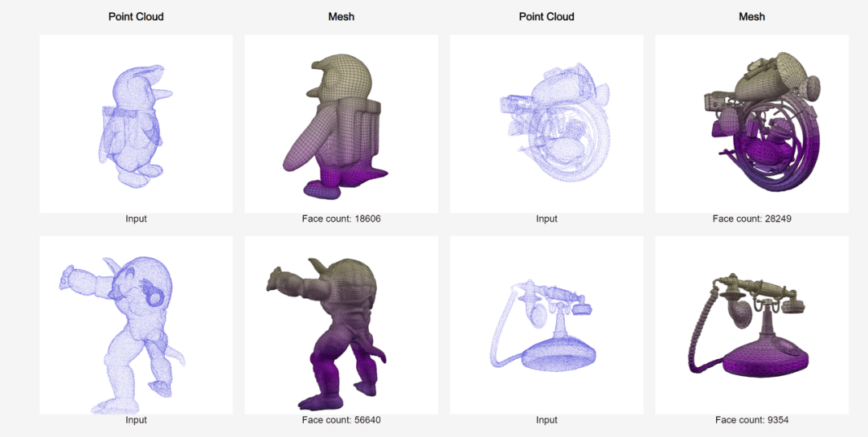The image size is (868, 437).
Task: Open the penguin mesh image
Action: point(341,124)
